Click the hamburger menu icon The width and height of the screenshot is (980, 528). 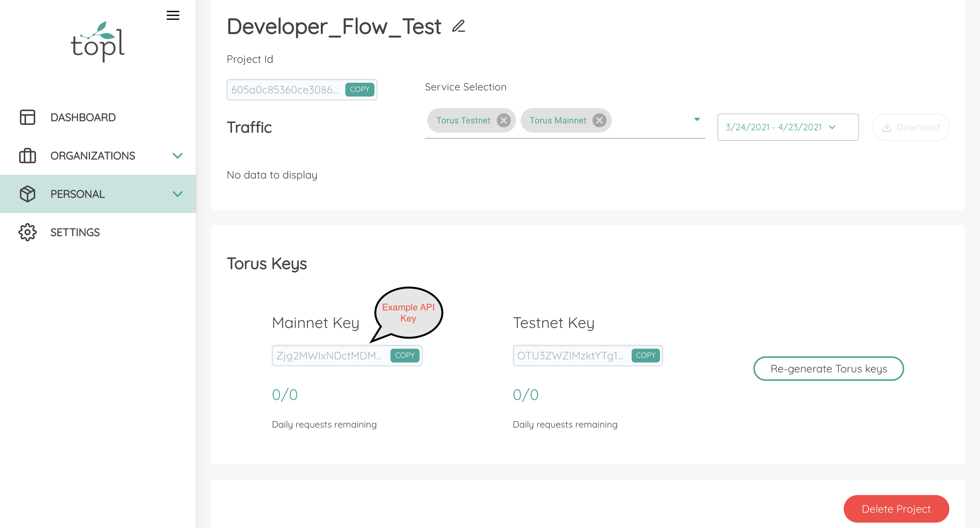[x=173, y=15]
